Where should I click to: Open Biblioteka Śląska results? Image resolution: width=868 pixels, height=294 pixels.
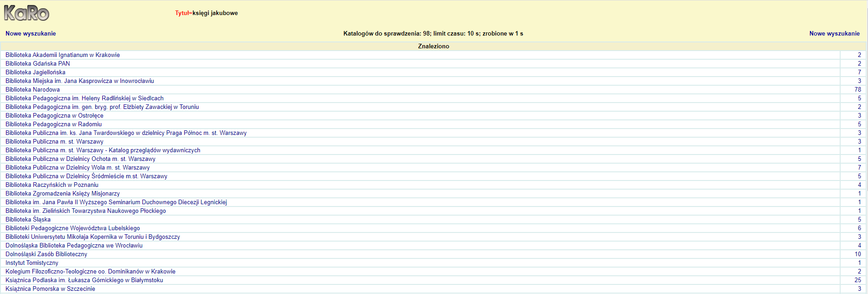pyautogui.click(x=28, y=219)
